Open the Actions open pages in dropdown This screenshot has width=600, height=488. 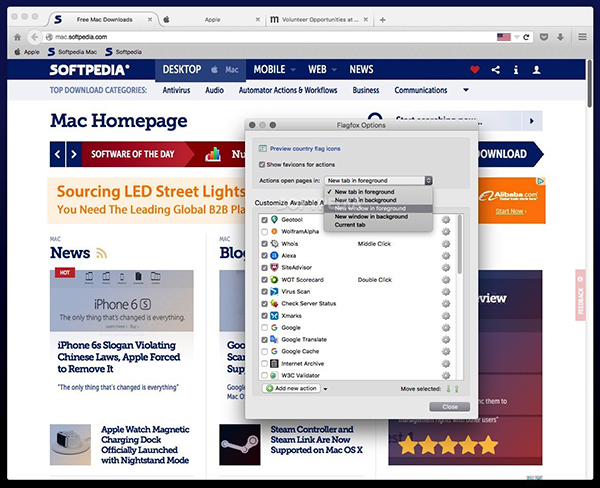378,180
